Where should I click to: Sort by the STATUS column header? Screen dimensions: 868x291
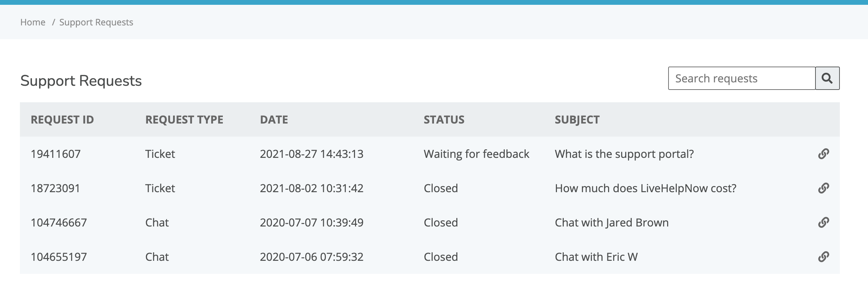click(444, 120)
